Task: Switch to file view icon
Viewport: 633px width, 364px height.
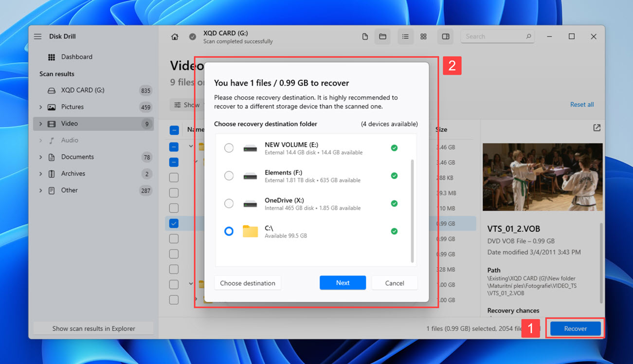Action: coord(365,36)
